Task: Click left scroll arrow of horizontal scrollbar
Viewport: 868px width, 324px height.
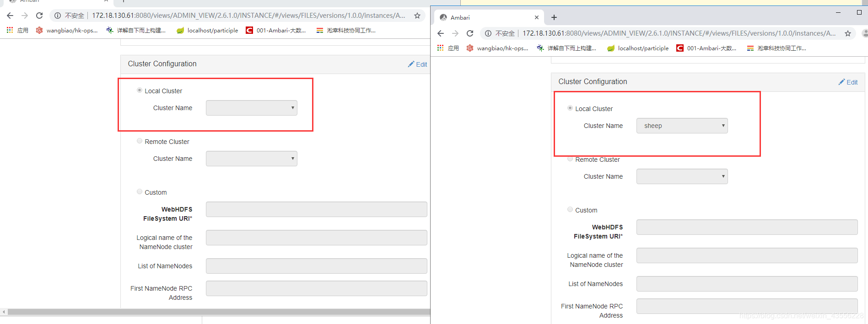Action: point(4,312)
